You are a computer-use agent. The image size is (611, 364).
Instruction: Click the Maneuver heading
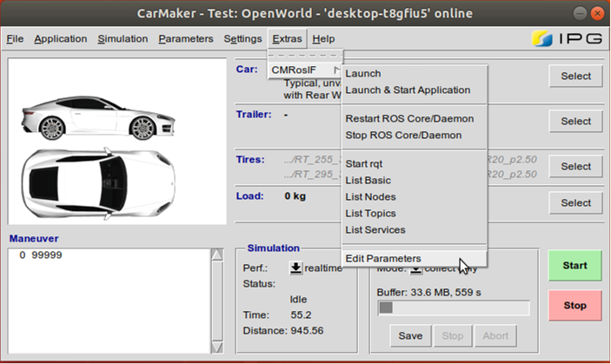(x=34, y=239)
